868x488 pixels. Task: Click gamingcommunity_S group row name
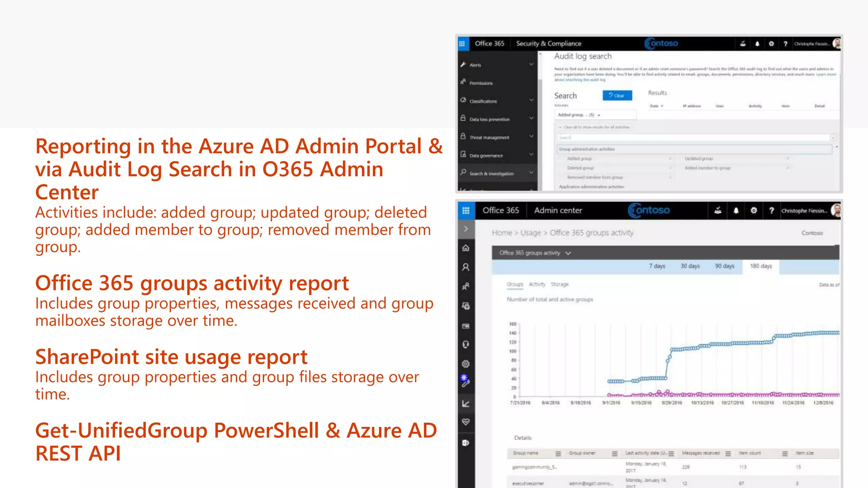coord(534,467)
